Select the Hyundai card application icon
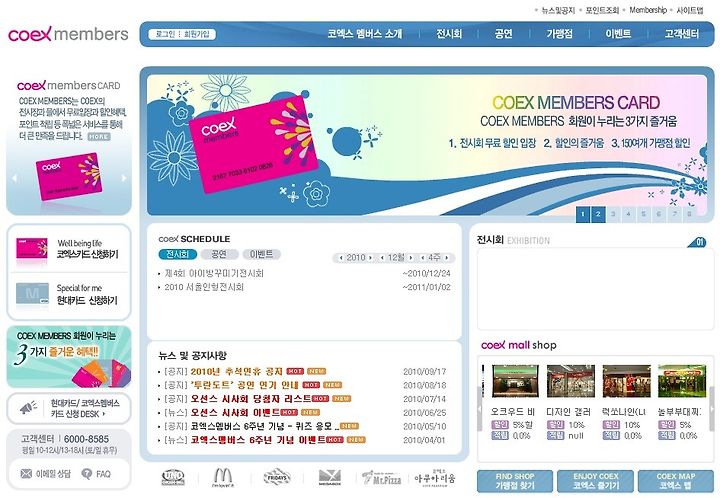The height and width of the screenshot is (498, 720). click(32, 294)
